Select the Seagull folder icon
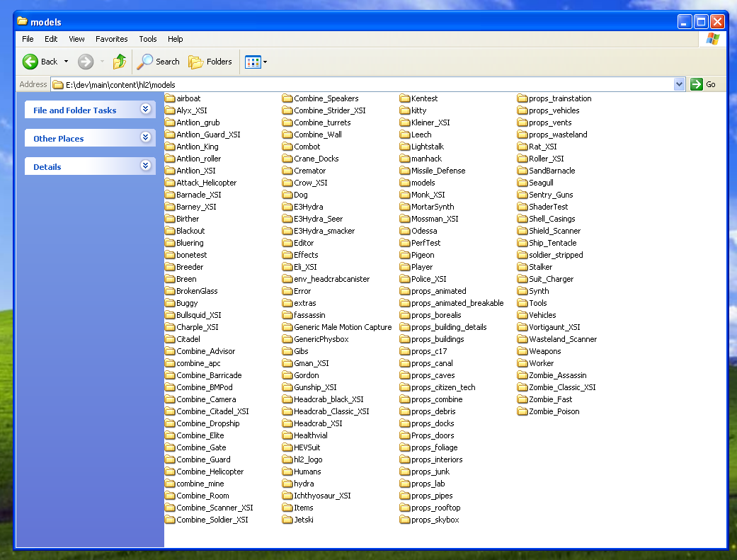The width and height of the screenshot is (737, 560). pyautogui.click(x=522, y=183)
